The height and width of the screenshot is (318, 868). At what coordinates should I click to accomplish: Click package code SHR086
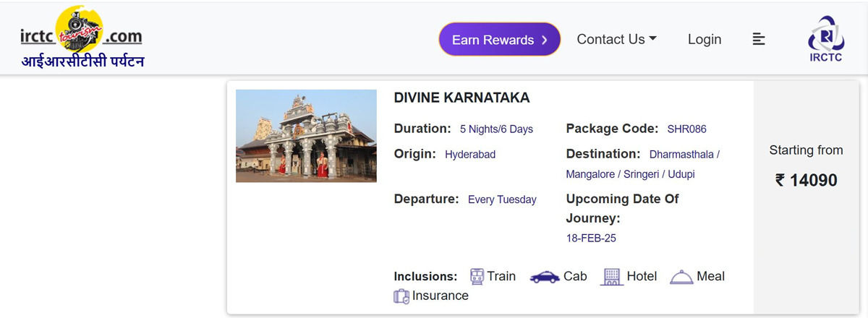point(686,129)
